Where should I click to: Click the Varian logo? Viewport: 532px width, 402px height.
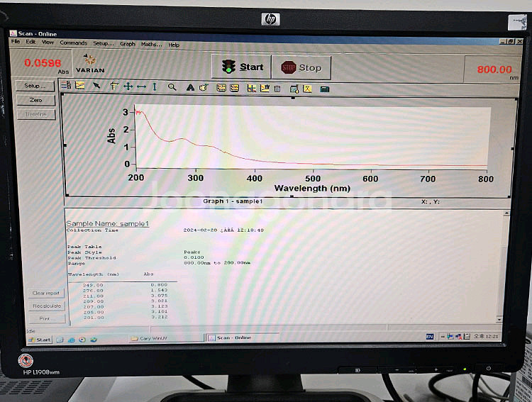click(90, 63)
